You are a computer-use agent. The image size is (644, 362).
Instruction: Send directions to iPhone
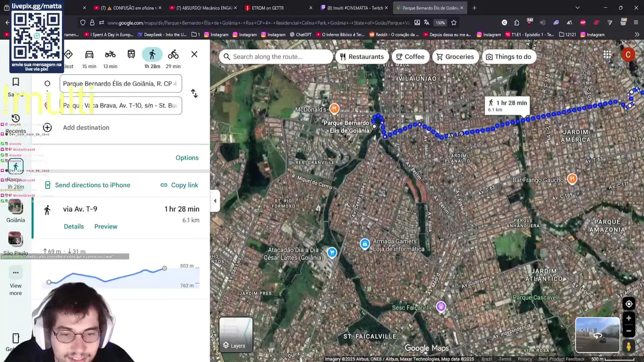click(x=88, y=185)
